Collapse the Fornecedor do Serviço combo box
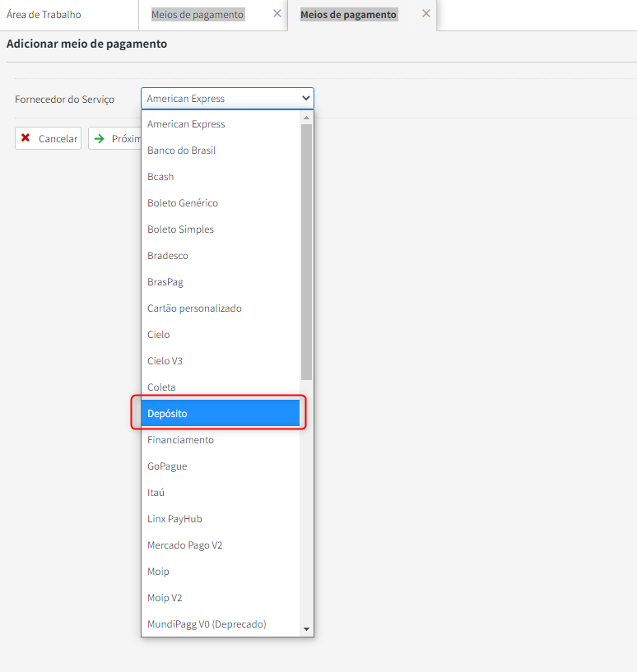Screen dimensions: 637x672 (x=227, y=98)
